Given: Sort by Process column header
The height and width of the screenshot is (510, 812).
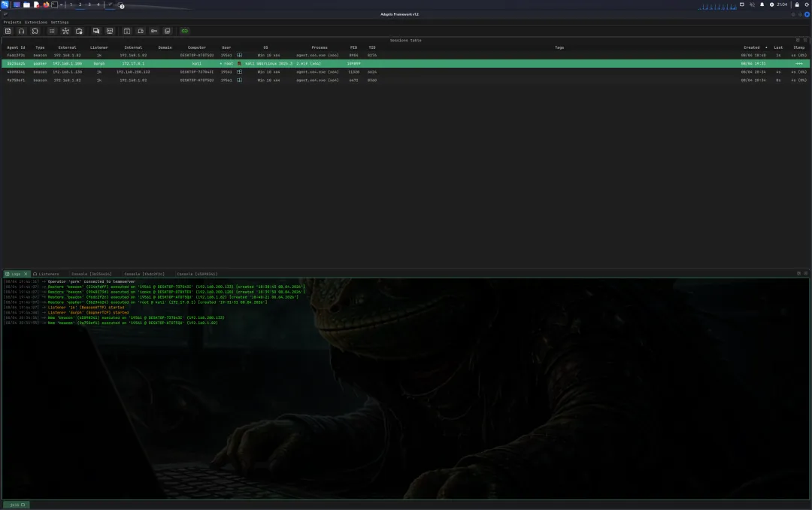Looking at the screenshot, I should (x=320, y=47).
